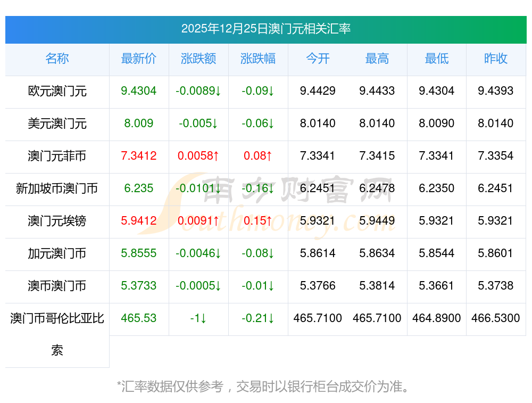Image resolution: width=532 pixels, height=403 pixels.
Task: Select the 新加坡币澳门币 row label
Action: click(x=57, y=188)
